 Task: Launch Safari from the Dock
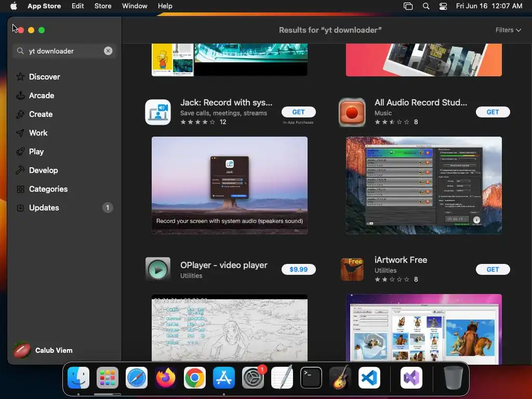(137, 378)
